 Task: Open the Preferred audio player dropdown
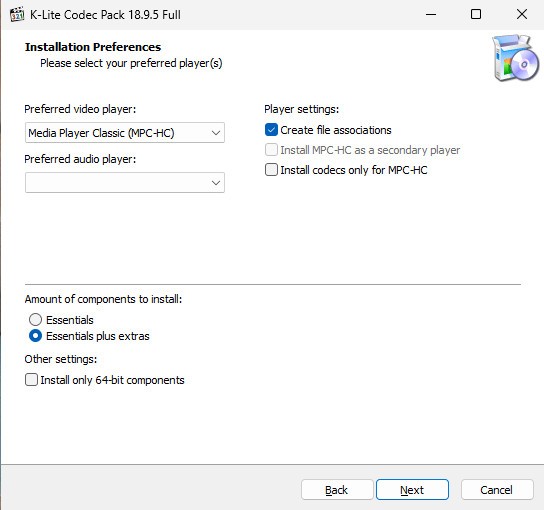pos(125,182)
